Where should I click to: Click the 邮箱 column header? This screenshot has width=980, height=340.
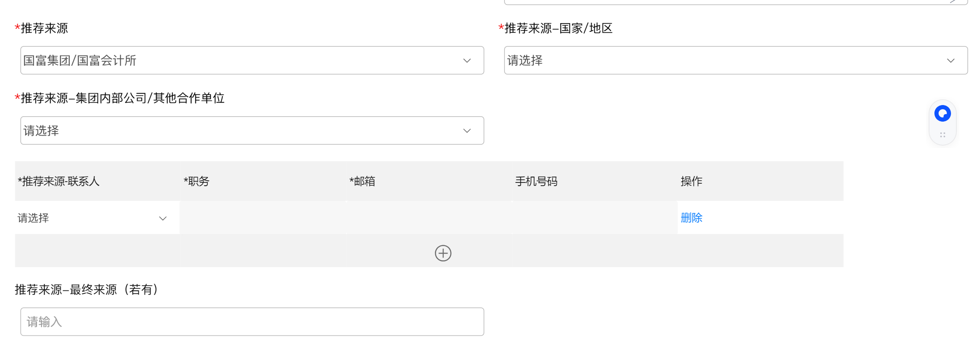point(362,181)
